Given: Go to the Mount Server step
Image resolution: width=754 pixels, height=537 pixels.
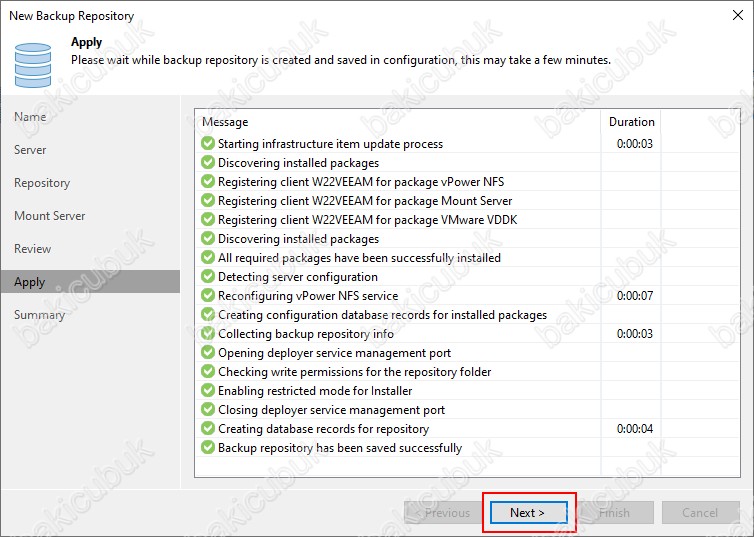Looking at the screenshot, I should point(50,216).
